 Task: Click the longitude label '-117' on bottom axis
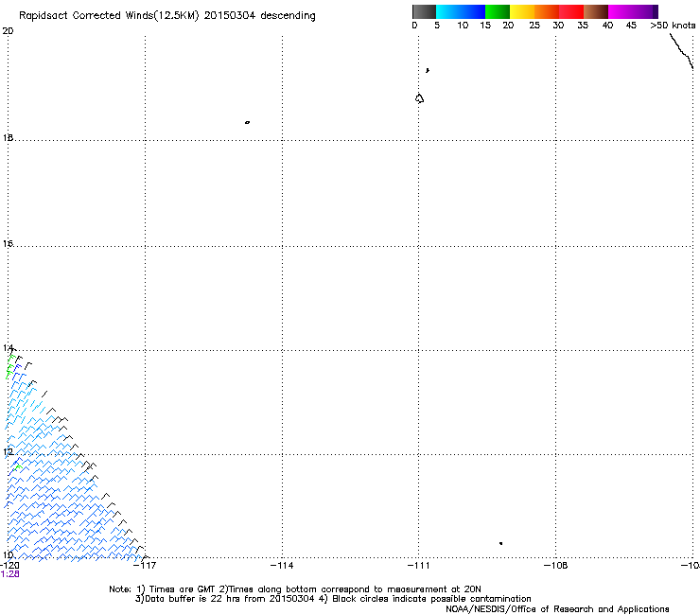tap(145, 566)
